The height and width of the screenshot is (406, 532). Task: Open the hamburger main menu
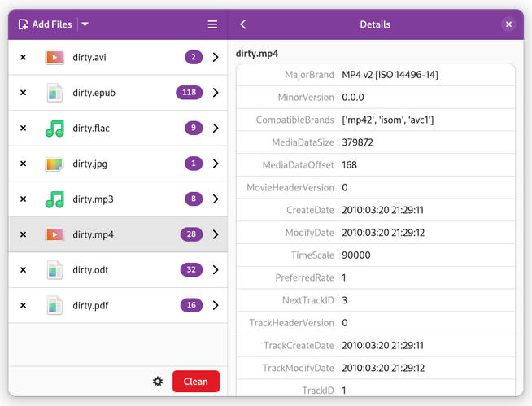212,24
